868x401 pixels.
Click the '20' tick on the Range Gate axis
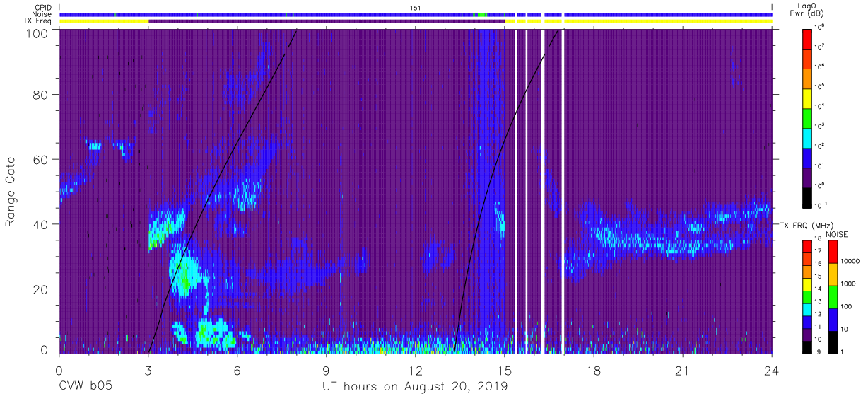tap(41, 289)
